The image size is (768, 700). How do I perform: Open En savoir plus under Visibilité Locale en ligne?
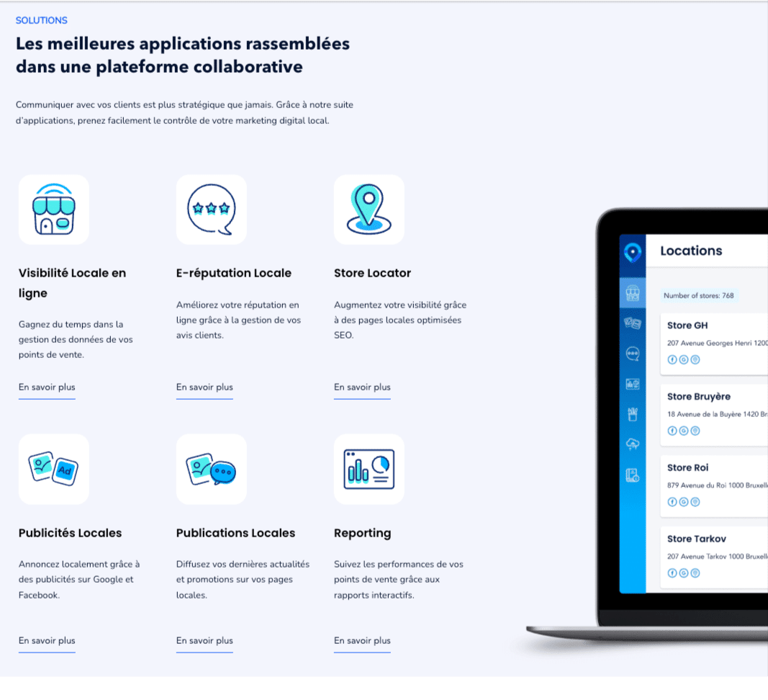pos(46,387)
